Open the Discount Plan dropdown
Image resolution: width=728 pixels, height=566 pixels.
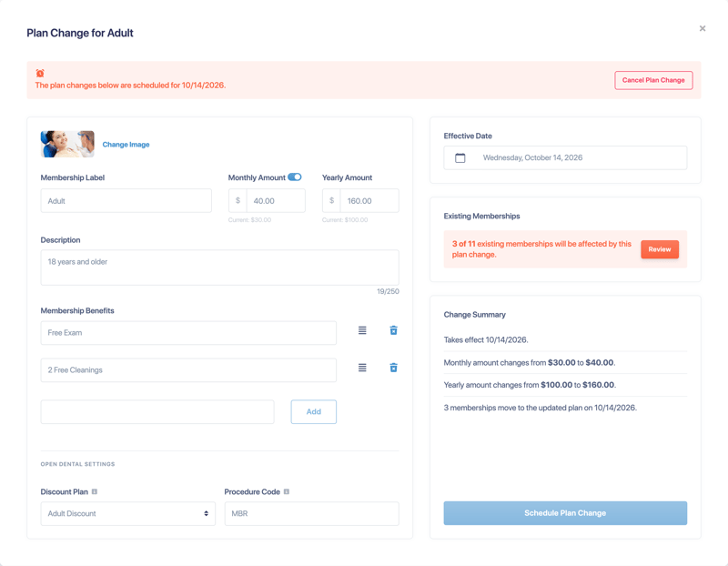tap(127, 513)
